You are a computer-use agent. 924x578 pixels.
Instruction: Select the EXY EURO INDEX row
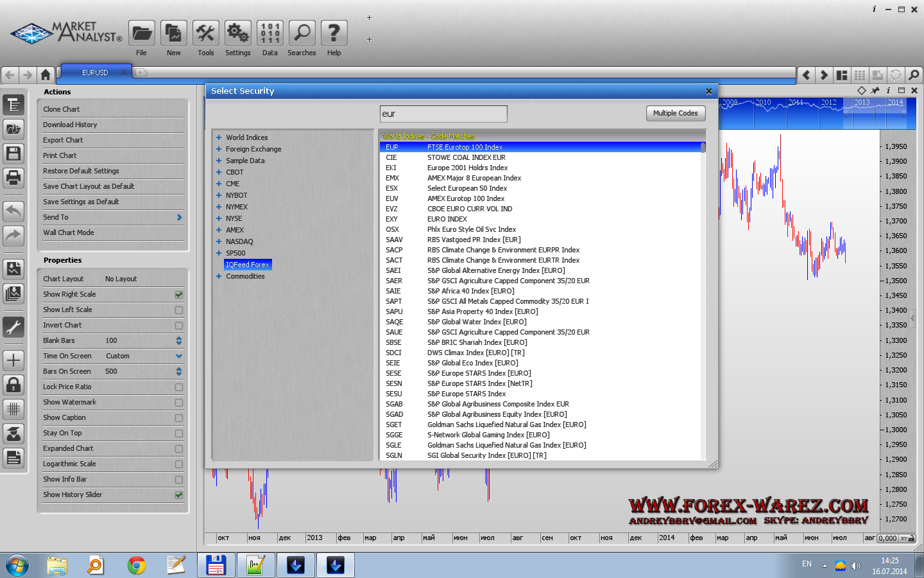(447, 219)
